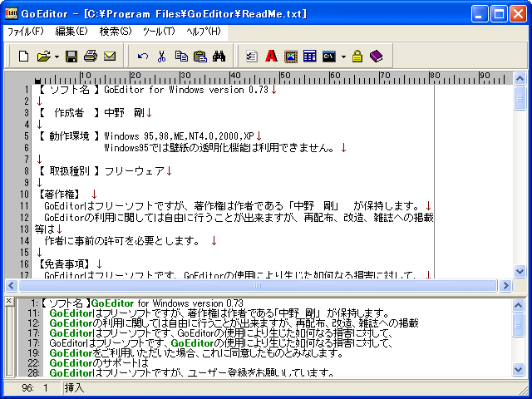Image resolution: width=532 pixels, height=399 pixels.
Task: Open search with the binoculars icon
Action: point(219,57)
